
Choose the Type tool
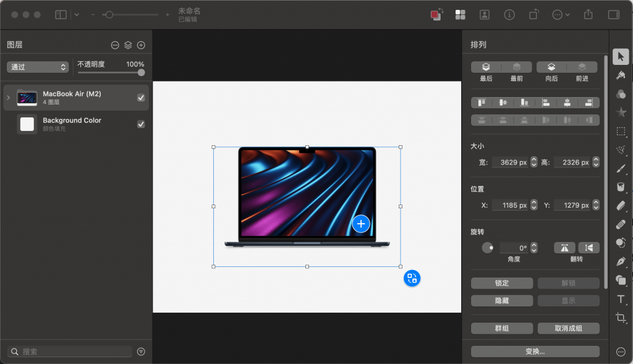point(621,300)
